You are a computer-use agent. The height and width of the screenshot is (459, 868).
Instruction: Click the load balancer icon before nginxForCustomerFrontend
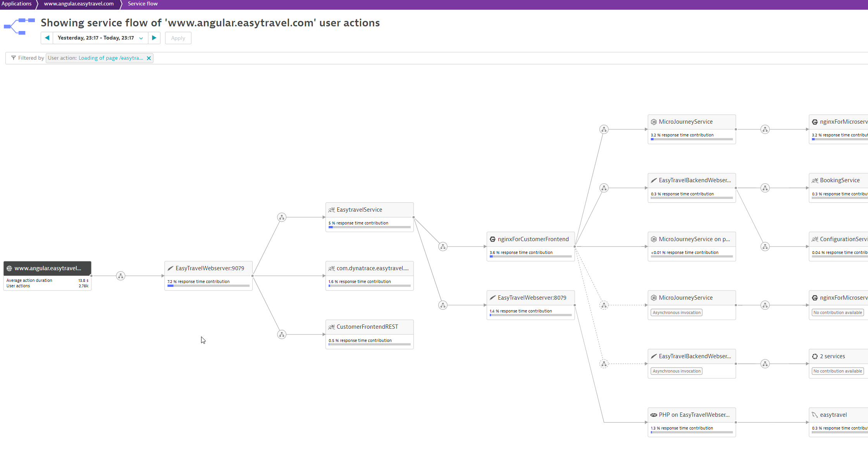443,247
